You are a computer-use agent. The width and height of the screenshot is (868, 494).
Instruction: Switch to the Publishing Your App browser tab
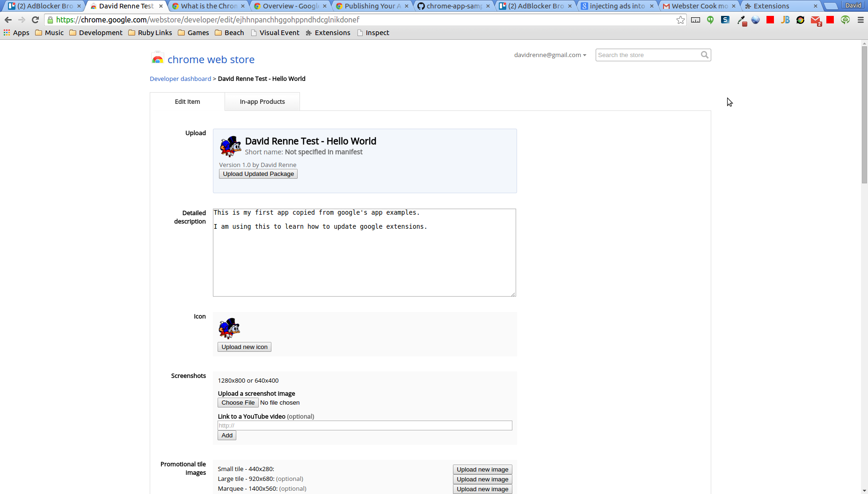click(x=372, y=6)
